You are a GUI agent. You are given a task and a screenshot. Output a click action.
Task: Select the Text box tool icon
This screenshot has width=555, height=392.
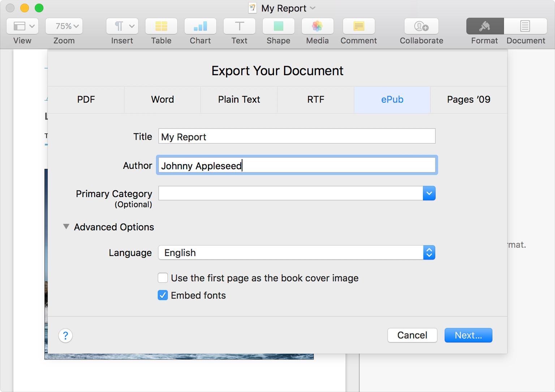point(239,26)
